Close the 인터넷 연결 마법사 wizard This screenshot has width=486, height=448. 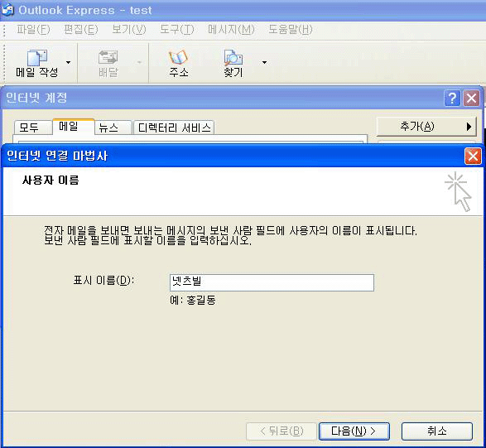click(473, 156)
